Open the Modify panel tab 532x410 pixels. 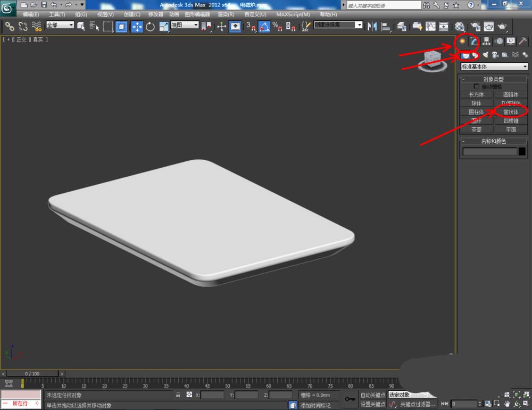[473, 41]
